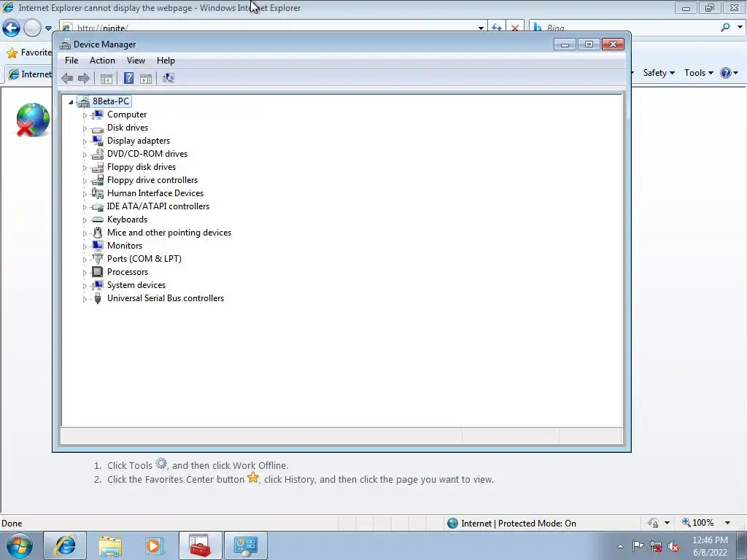Click Internet Explorer Back button

pyautogui.click(x=12, y=28)
